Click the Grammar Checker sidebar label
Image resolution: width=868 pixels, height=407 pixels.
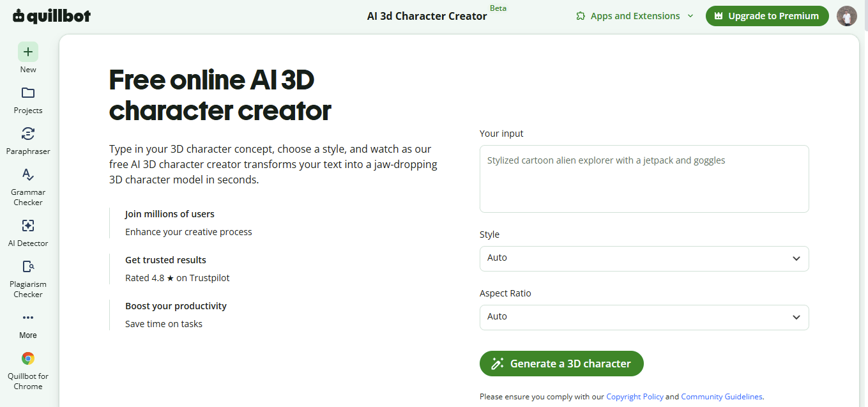pos(28,197)
